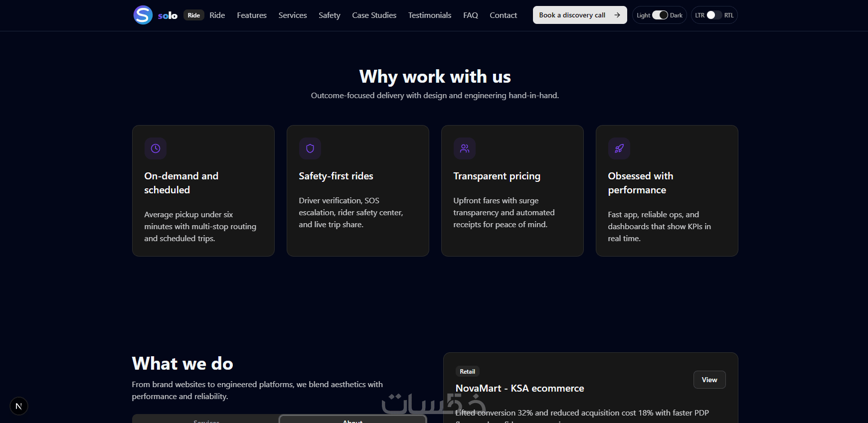Click the Ride badge beside the logo
Viewport: 868px width, 423px height.
pos(194,15)
